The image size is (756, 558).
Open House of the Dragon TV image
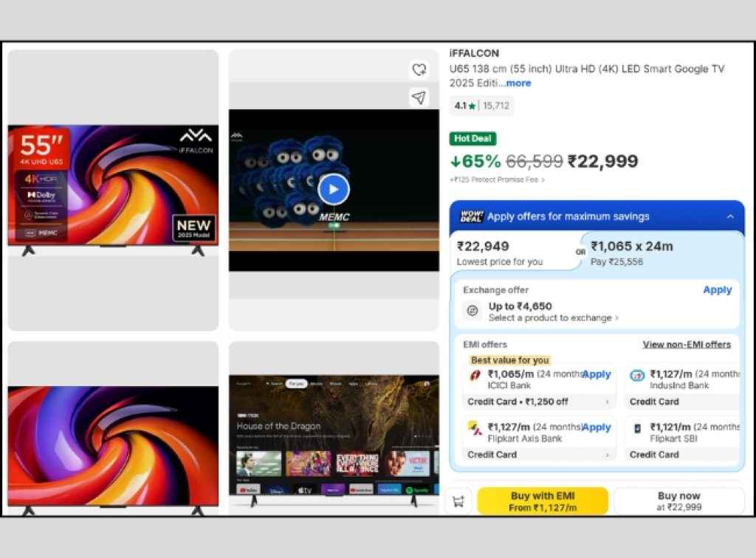click(334, 429)
